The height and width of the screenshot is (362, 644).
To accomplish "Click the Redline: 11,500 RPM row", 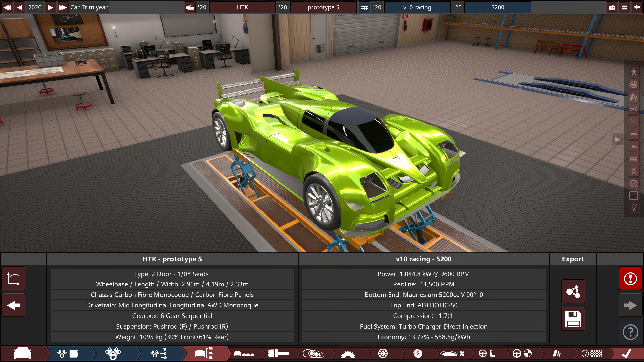I will pos(424,284).
